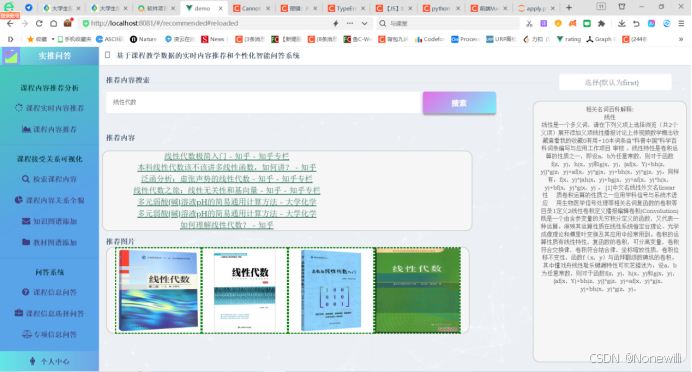Click the orange shield extension icon
Viewport: 692px width, 372px height.
point(558,23)
